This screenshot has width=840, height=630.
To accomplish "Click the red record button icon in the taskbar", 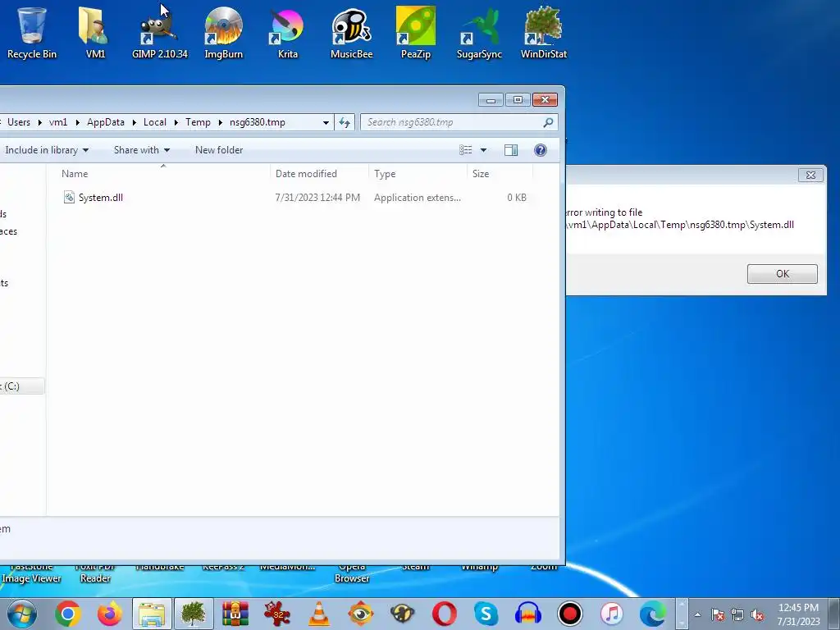I will (x=570, y=614).
